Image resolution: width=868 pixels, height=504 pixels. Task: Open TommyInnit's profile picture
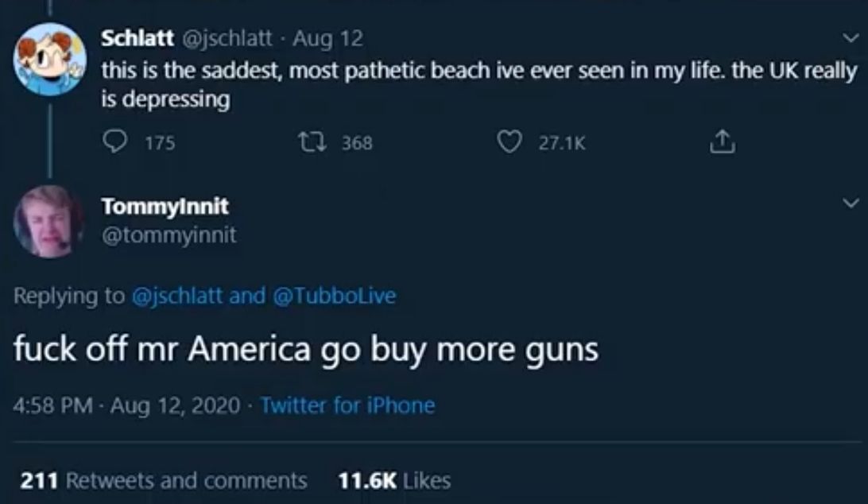pos(48,221)
